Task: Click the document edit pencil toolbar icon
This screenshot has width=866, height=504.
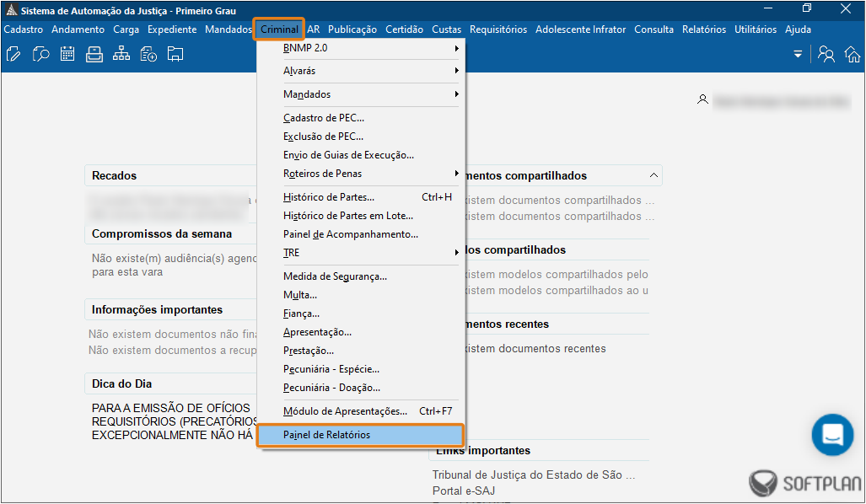Action: 13,55
